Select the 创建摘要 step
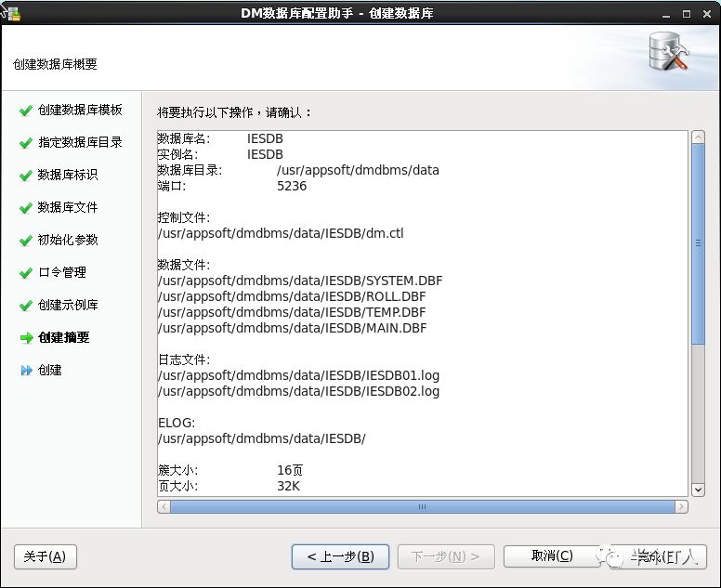Image resolution: width=721 pixels, height=588 pixels. [64, 337]
